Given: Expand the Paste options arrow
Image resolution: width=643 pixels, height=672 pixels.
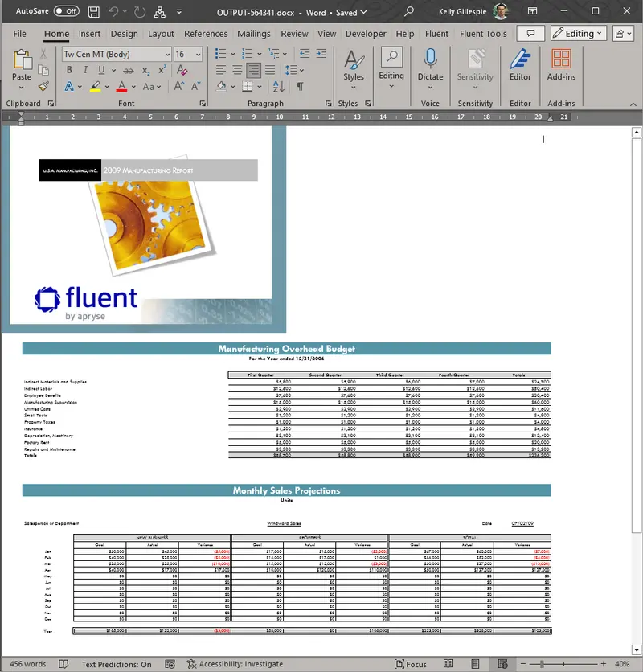Looking at the screenshot, I should (x=22, y=88).
